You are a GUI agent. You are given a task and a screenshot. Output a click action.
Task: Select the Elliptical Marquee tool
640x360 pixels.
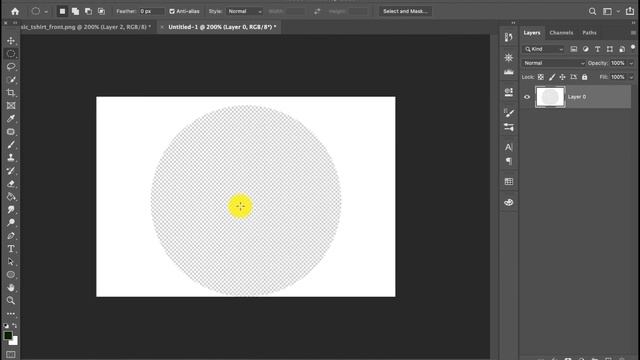[x=11, y=54]
